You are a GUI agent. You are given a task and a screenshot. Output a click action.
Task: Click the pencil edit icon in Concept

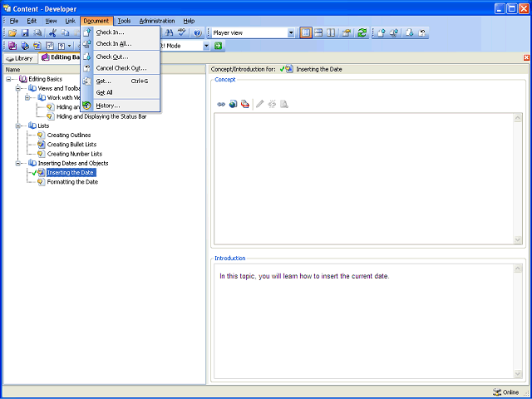coord(260,104)
